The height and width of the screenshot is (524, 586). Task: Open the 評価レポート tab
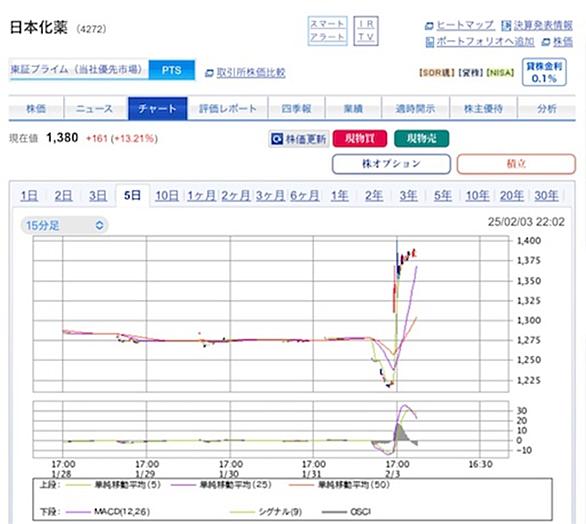tap(227, 109)
